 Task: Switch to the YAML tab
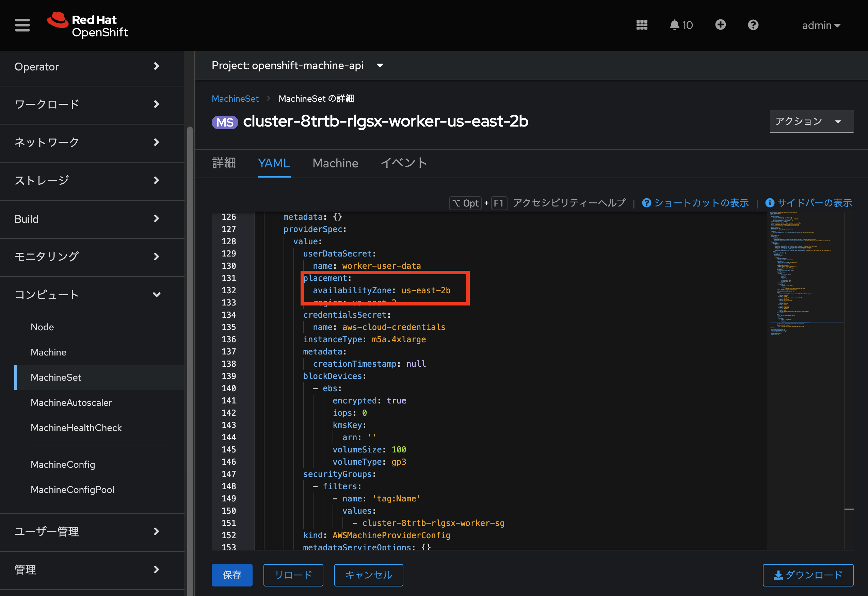[x=274, y=163]
